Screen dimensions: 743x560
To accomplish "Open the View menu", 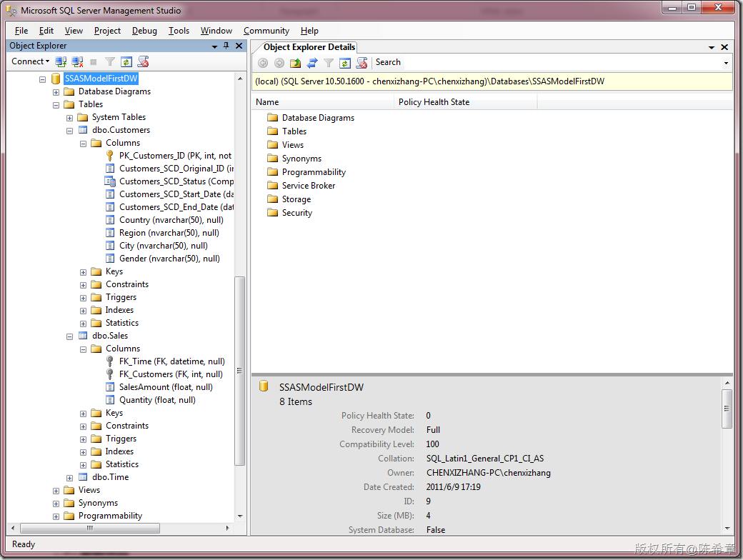I will click(74, 31).
